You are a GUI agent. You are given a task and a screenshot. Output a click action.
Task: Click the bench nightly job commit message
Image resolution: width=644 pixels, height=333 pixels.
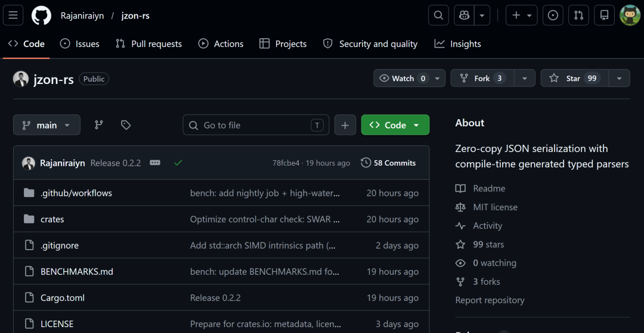tap(265, 193)
